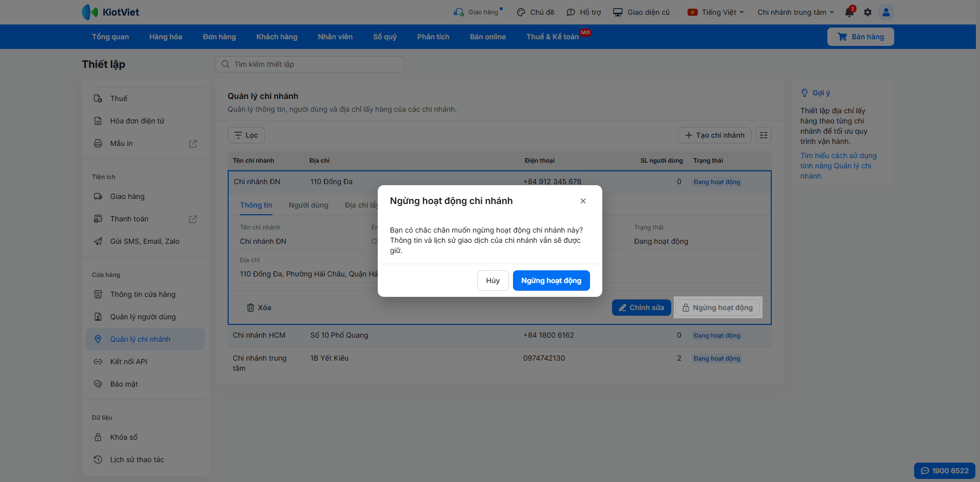Open Mẫu in external link icon

click(x=193, y=144)
